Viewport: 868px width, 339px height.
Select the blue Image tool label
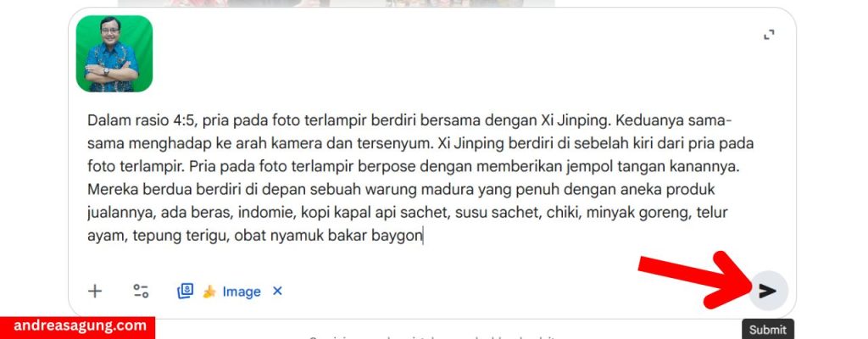(242, 292)
